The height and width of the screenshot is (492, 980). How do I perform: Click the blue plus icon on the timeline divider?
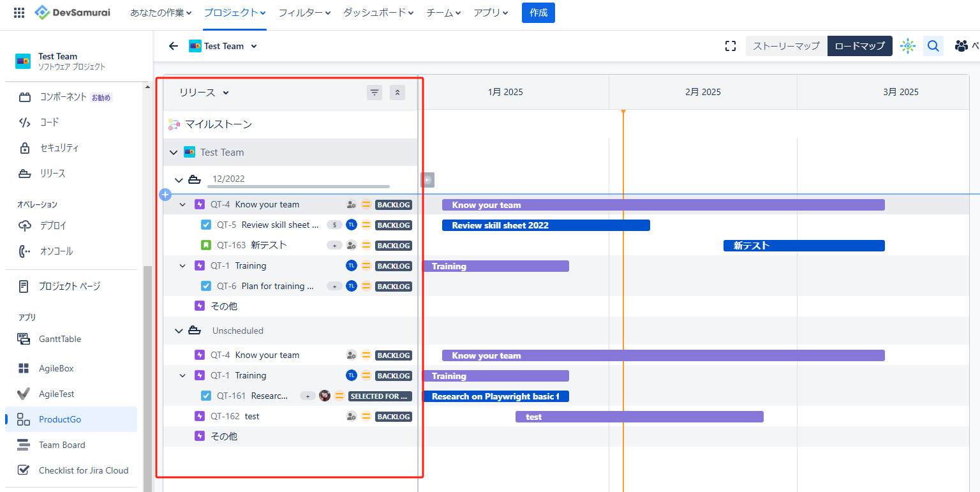pos(165,194)
